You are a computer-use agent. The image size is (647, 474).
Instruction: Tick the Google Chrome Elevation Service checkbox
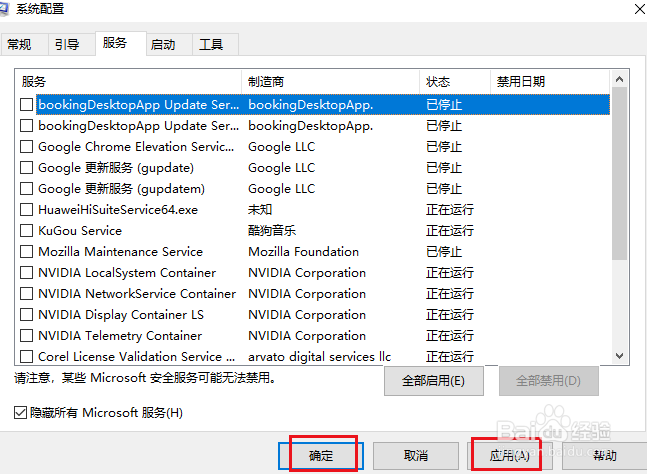coord(26,146)
